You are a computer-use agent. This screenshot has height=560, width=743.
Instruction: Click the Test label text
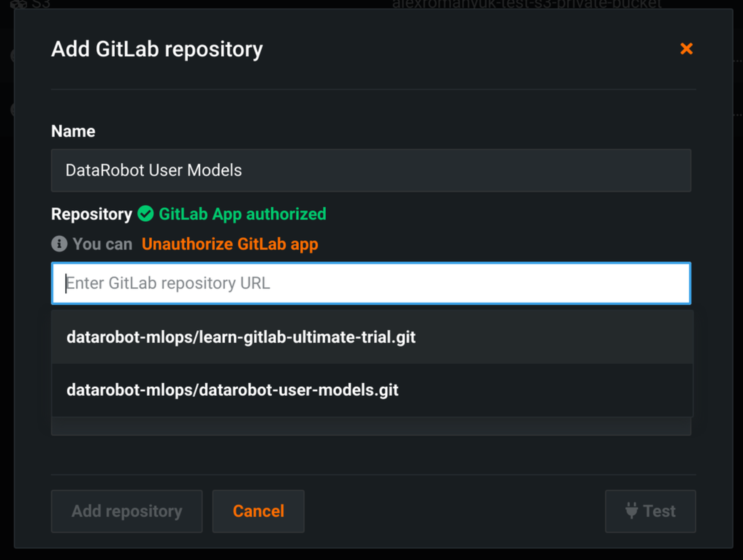click(x=659, y=511)
